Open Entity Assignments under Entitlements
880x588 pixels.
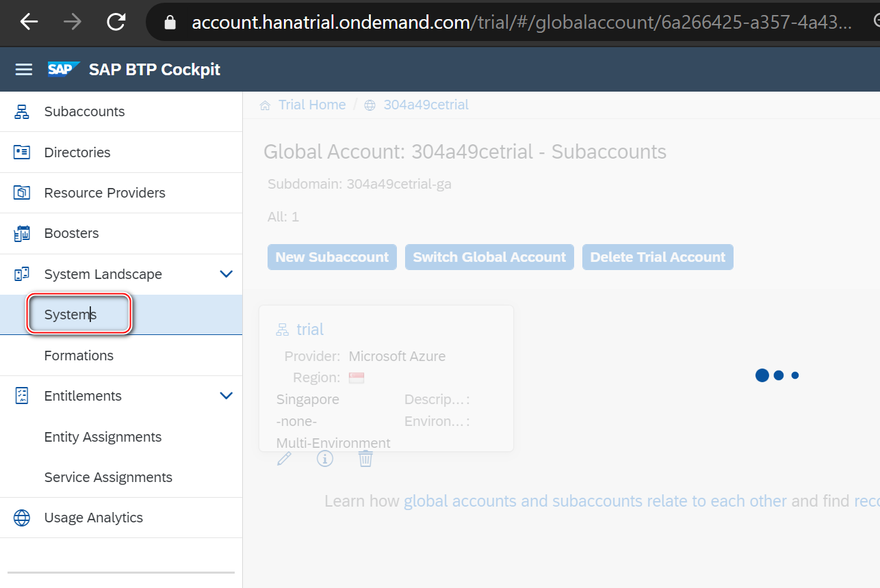[x=121, y=437]
